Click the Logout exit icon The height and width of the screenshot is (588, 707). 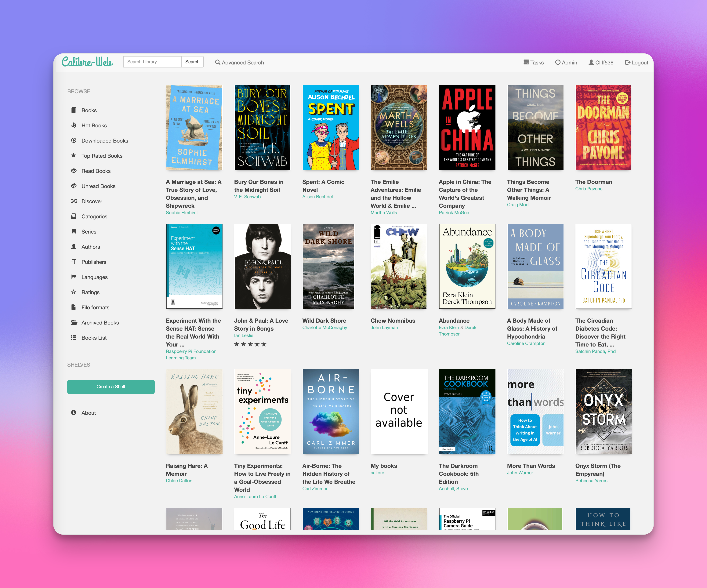(x=628, y=62)
